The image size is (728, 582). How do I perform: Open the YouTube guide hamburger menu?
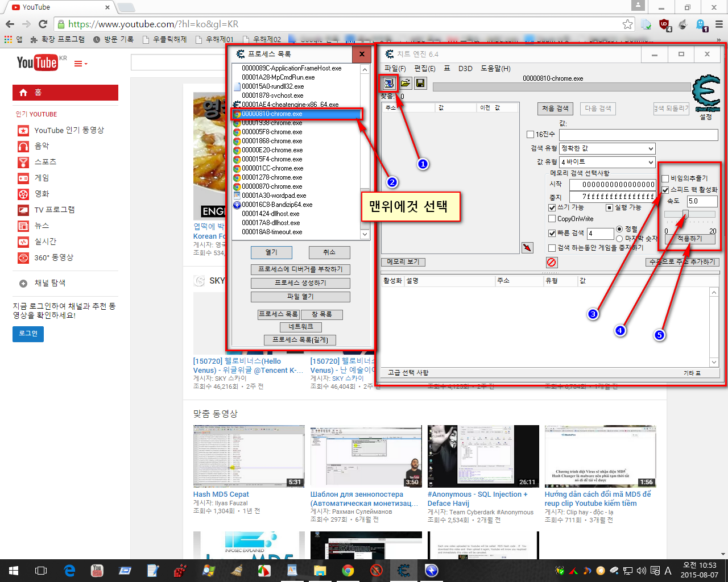click(80, 64)
